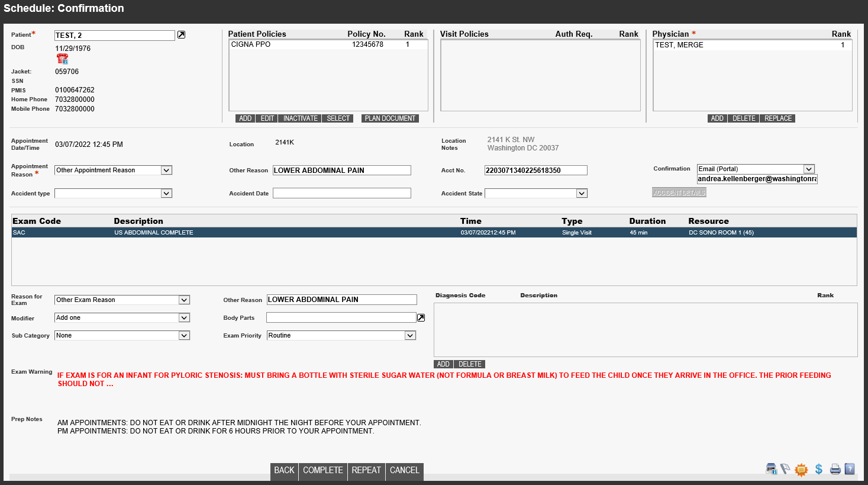This screenshot has width=868, height=485.
Task: Expand the Reason for Exam dropdown
Action: (x=184, y=300)
